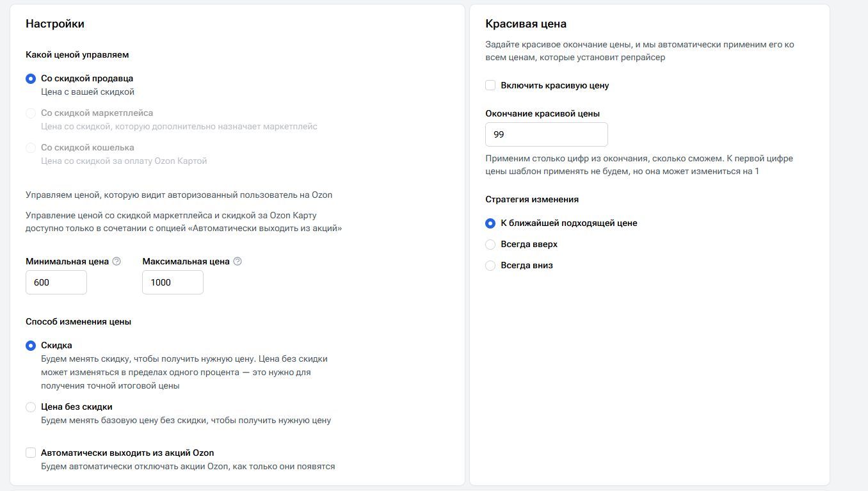Click the Включить красивую цену label text
This screenshot has height=491, width=868.
pyautogui.click(x=554, y=85)
